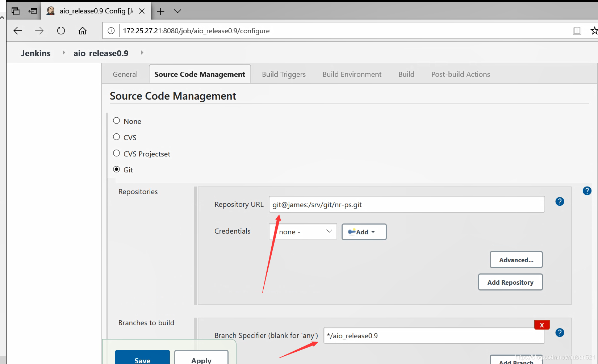Open the Add credentials dropdown button
Viewport: 598px width, 364px height.
(364, 232)
